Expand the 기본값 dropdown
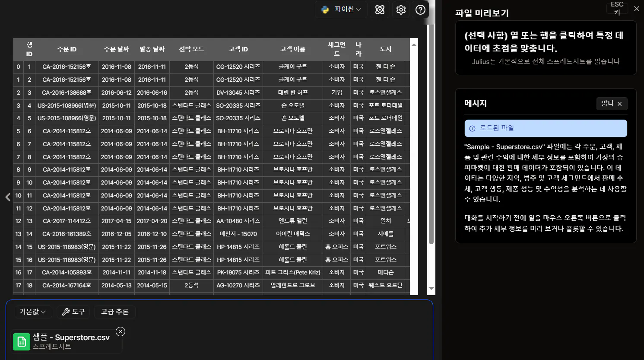The image size is (644, 360). [33, 312]
